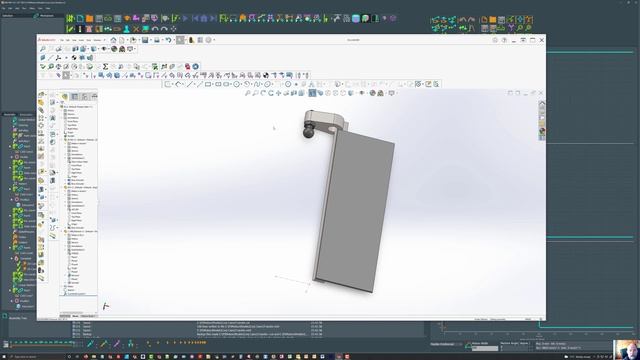Screen dimensions: 640x360
Task: Switch to the DimXpertManager tab
Action: (x=94, y=96)
